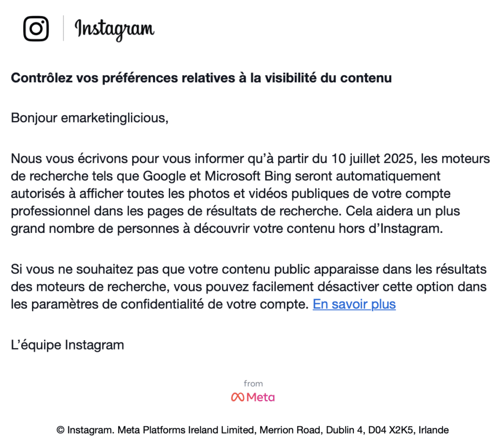
Task: Click the vertical divider beside Instagram logo
Action: pyautogui.click(x=63, y=28)
